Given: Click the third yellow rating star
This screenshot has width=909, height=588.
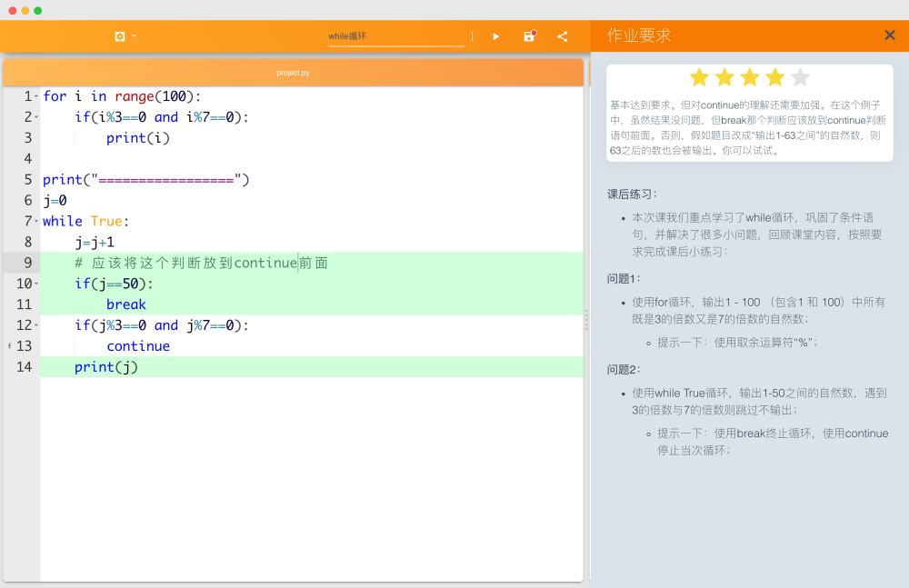Looking at the screenshot, I should coord(750,77).
